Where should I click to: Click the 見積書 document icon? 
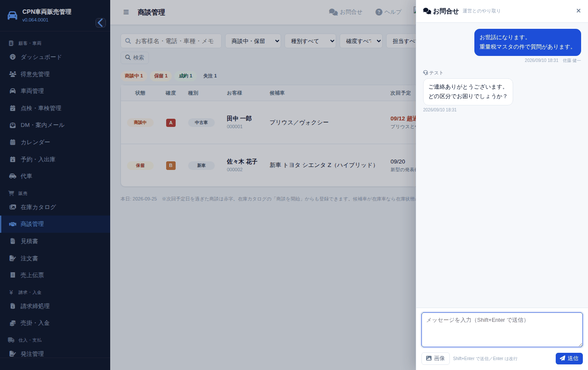pyautogui.click(x=12, y=241)
